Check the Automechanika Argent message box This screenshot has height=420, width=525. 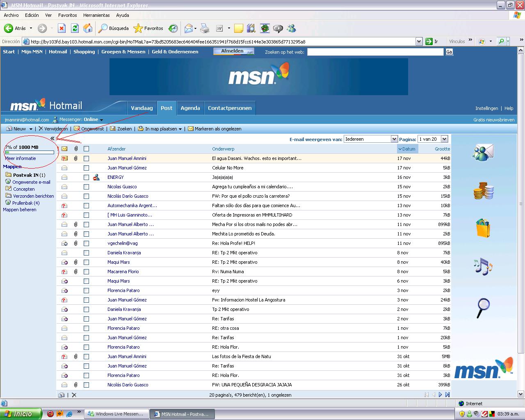[x=86, y=205]
